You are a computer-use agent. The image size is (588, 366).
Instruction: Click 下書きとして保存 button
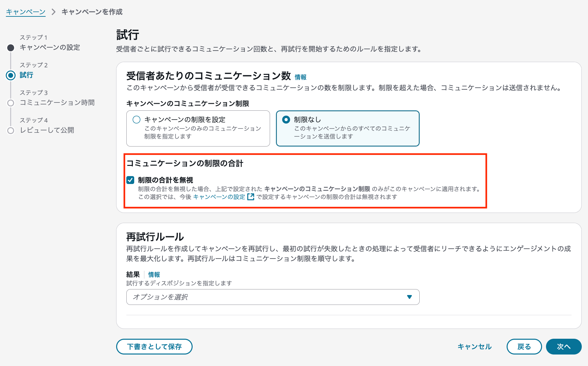pos(154,347)
